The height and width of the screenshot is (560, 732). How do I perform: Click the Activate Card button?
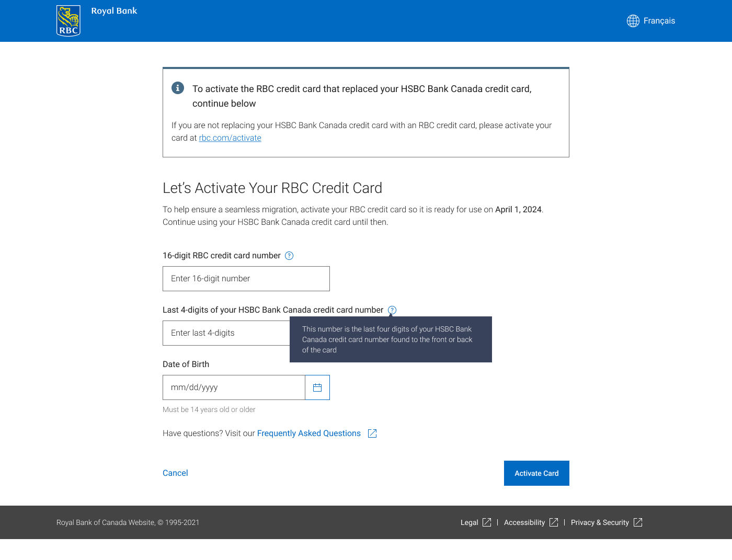pyautogui.click(x=536, y=473)
